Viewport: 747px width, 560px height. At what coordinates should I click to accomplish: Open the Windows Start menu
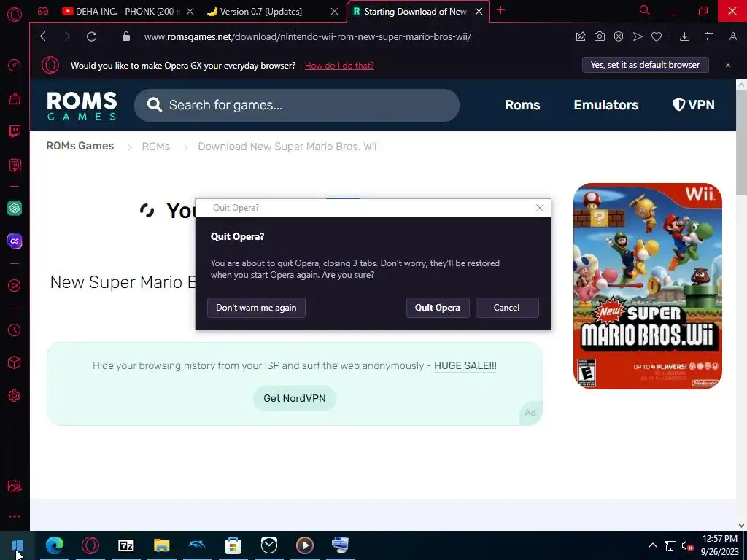(x=18, y=545)
